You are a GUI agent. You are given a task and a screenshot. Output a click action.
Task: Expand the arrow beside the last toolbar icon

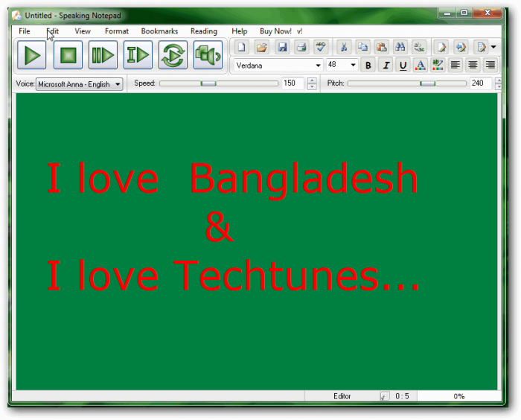coord(493,47)
